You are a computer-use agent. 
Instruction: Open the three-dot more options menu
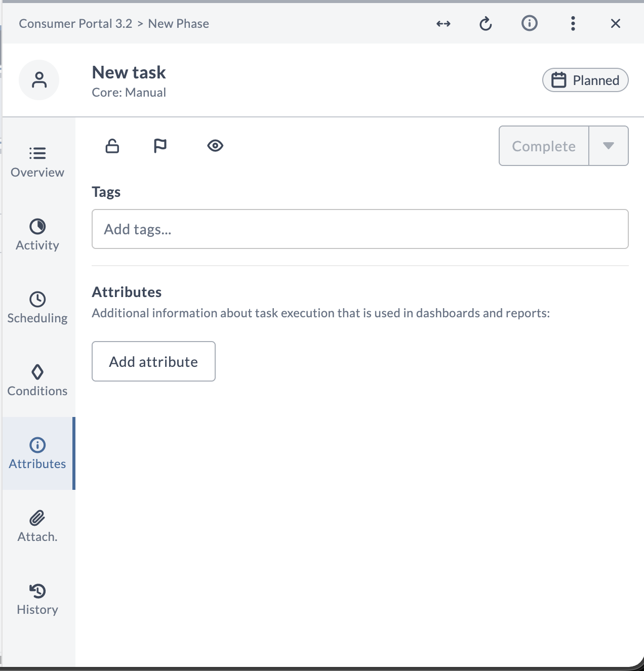pyautogui.click(x=573, y=23)
